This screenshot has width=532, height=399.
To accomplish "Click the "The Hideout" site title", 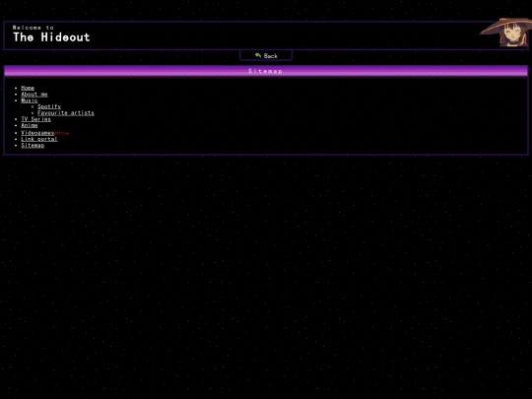I will click(51, 37).
